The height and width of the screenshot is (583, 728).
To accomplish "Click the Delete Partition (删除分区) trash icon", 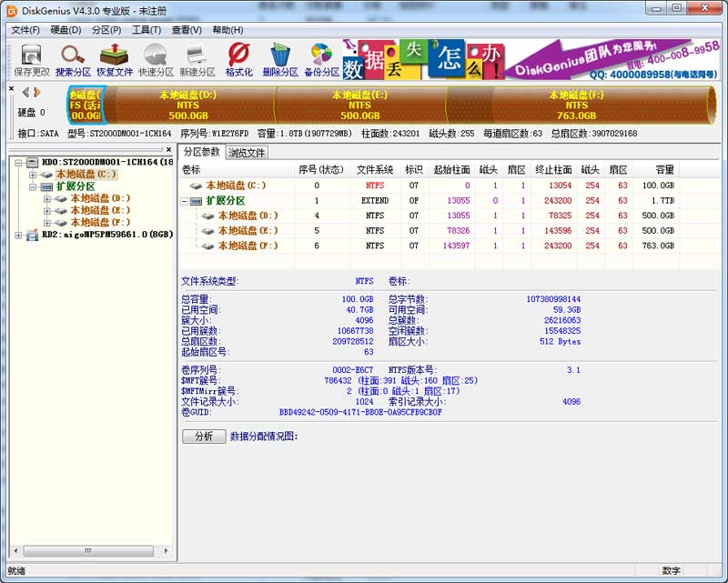I will tap(280, 59).
